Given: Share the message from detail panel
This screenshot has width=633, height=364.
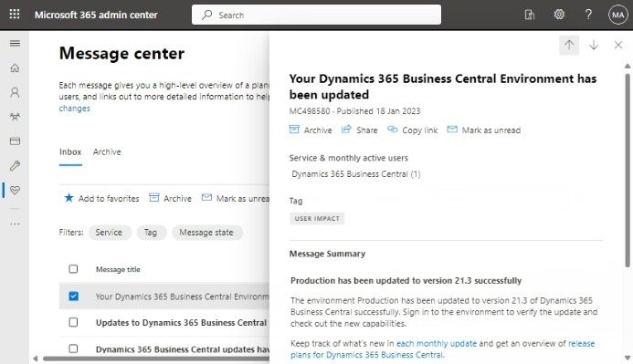Looking at the screenshot, I should point(359,130).
